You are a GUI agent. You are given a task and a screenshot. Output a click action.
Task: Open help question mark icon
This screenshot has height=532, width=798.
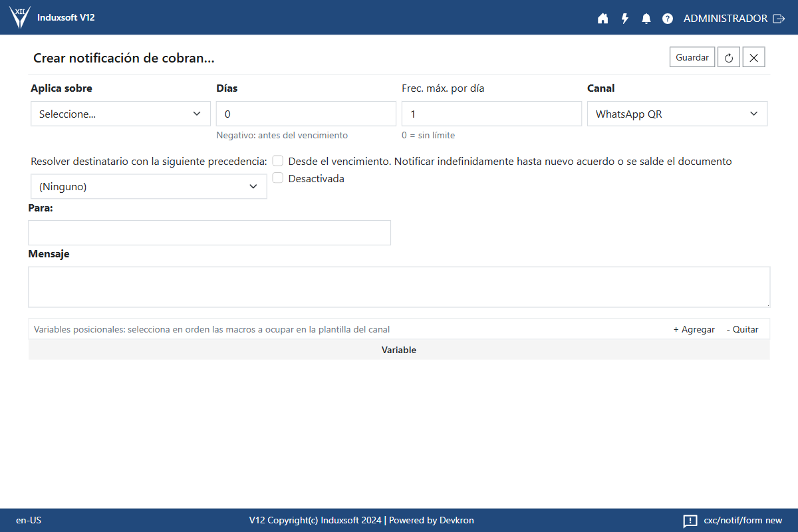coord(668,19)
